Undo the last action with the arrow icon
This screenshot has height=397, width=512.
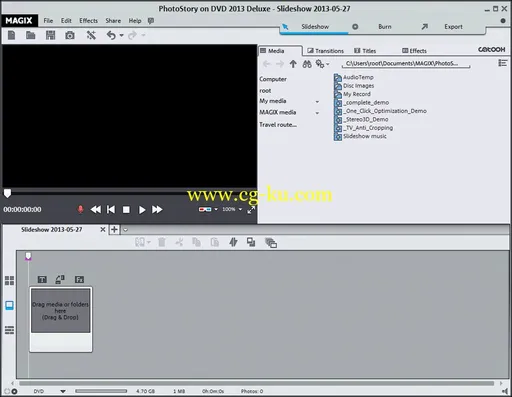point(111,35)
